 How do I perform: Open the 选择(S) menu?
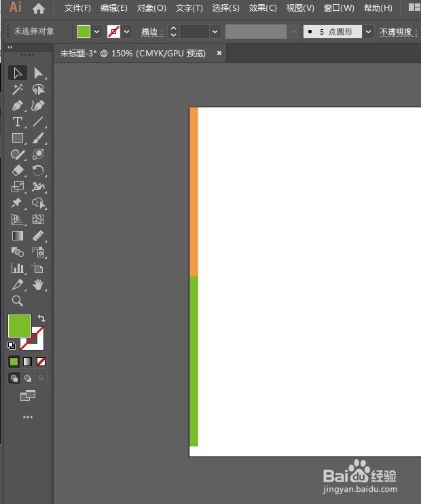click(x=225, y=8)
